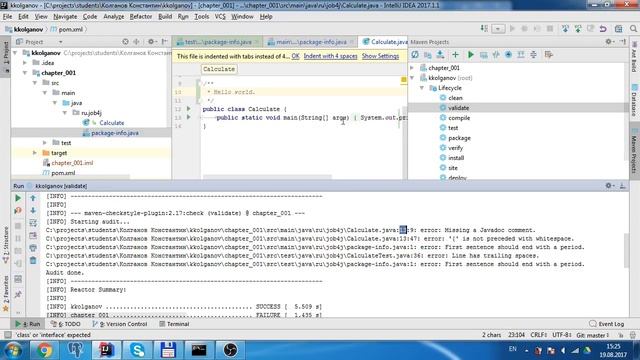The height and width of the screenshot is (360, 640).
Task: Click the editor horizontal scrollbar
Action: (267, 178)
